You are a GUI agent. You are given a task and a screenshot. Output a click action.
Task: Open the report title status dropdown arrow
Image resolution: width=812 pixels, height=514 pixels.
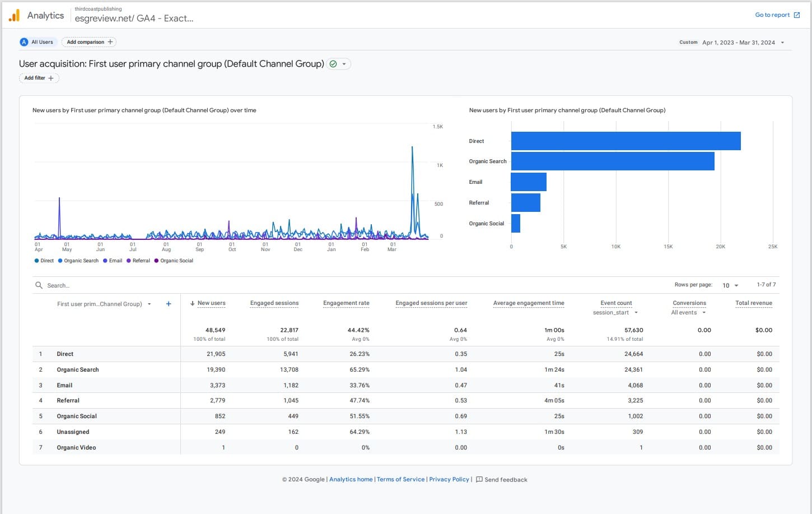(344, 64)
